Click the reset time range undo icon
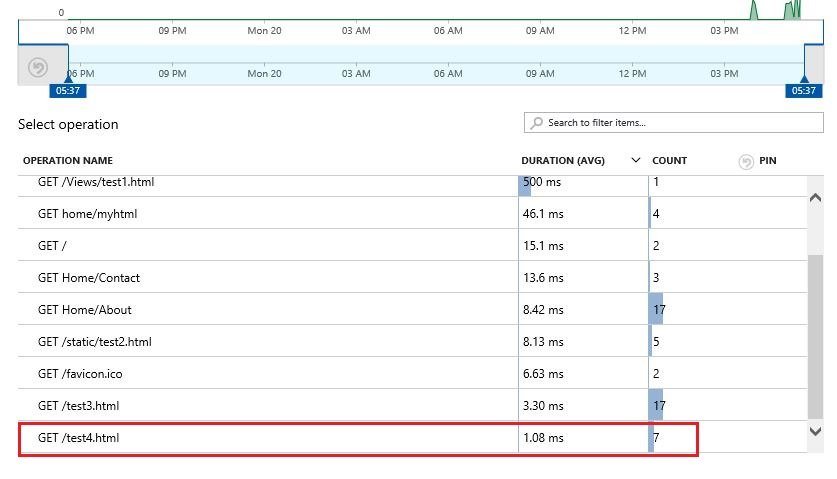Viewport: 837px width, 479px height. coord(38,67)
